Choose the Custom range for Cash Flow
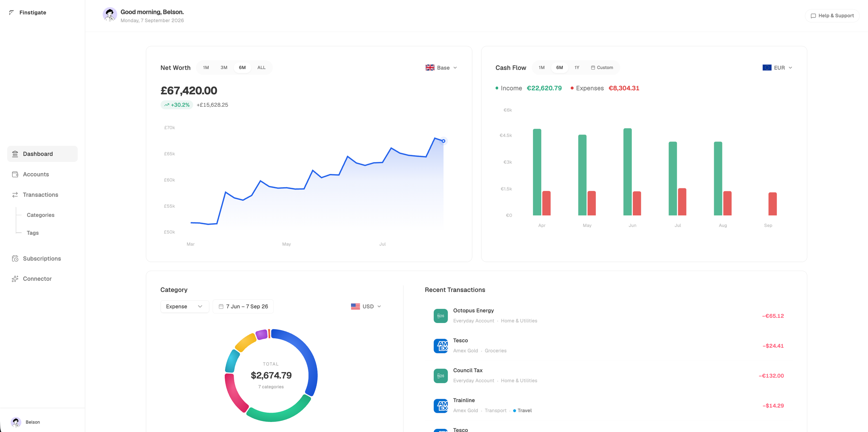Viewport: 868px width, 432px height. pos(602,68)
